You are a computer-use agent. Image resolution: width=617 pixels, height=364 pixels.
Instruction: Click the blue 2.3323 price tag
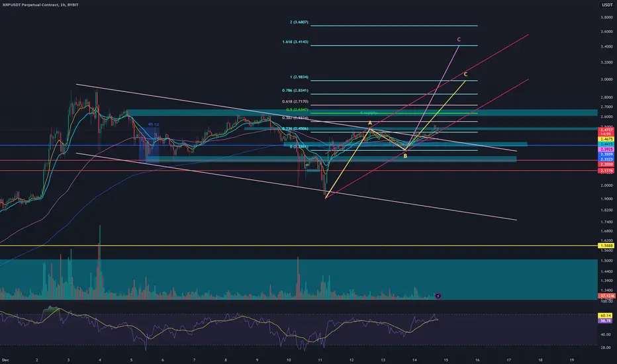coord(606,159)
